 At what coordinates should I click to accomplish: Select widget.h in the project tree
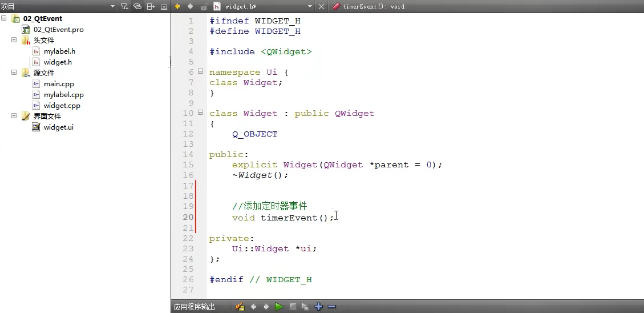click(x=58, y=62)
